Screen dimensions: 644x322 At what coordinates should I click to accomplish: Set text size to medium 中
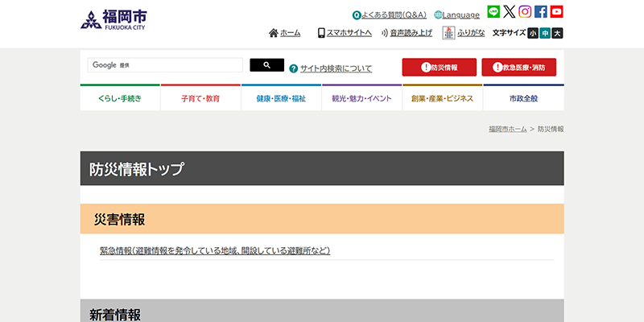(545, 33)
